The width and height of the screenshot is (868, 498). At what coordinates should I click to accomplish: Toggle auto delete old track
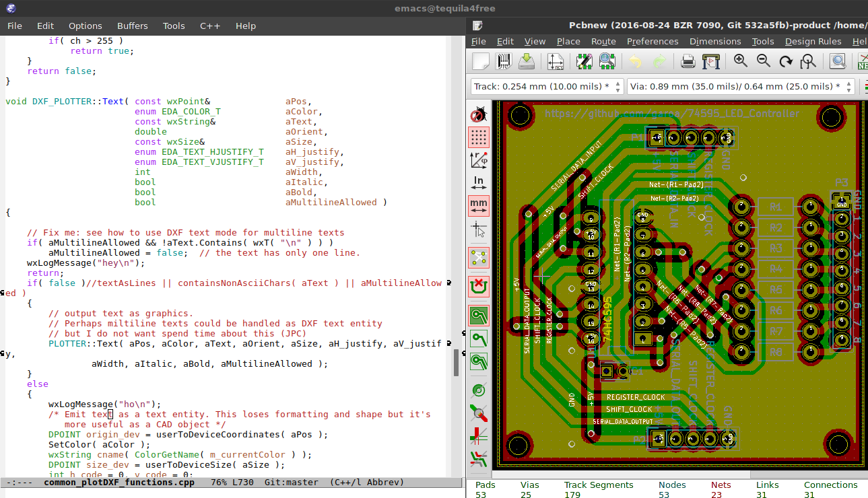click(479, 287)
